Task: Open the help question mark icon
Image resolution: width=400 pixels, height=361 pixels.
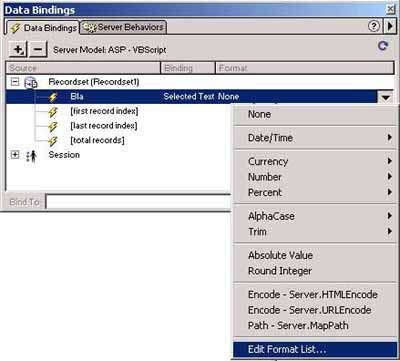Action: pyautogui.click(x=374, y=26)
